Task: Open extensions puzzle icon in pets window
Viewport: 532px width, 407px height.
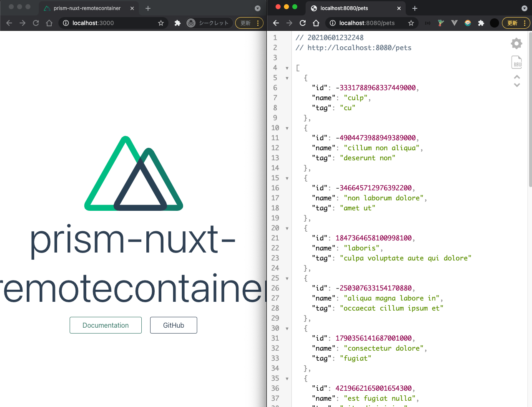Action: tap(481, 23)
